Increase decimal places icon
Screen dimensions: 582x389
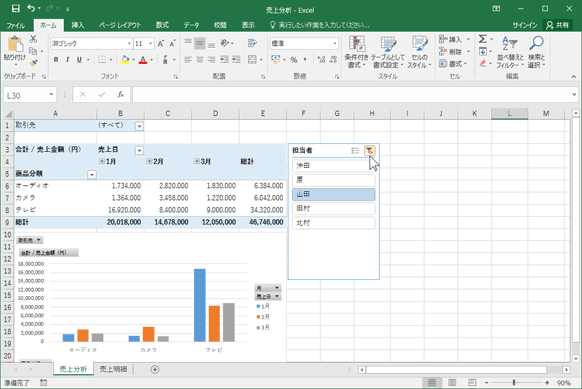click(x=321, y=60)
